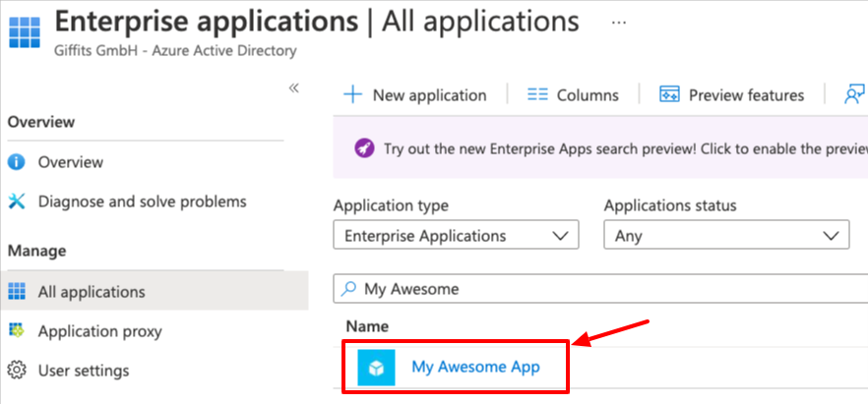The image size is (868, 404).
Task: Click the New application button label
Action: pyautogui.click(x=429, y=95)
